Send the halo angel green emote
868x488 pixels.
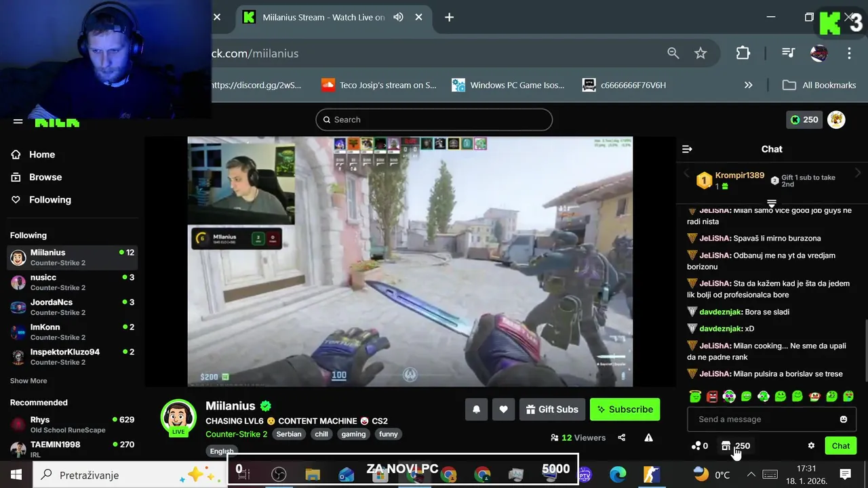(x=695, y=396)
